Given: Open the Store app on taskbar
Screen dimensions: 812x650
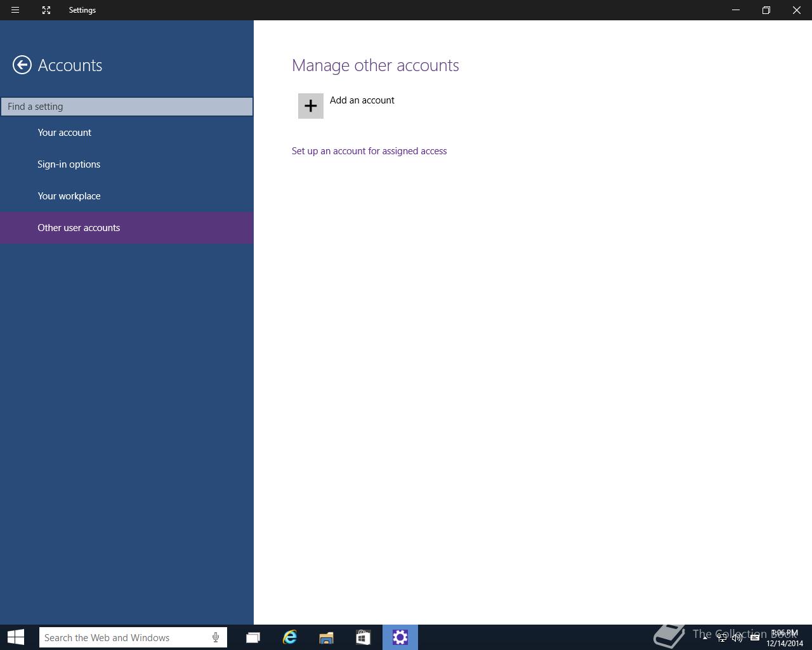Looking at the screenshot, I should click(x=363, y=637).
